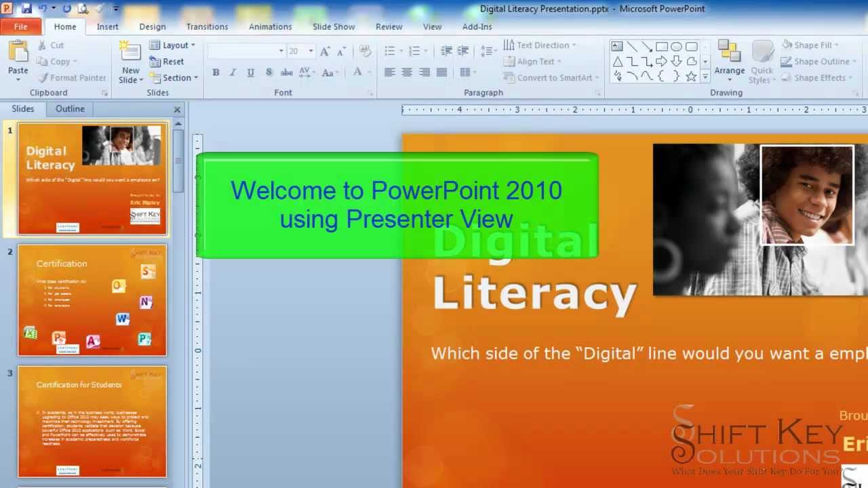The width and height of the screenshot is (868, 488).
Task: Toggle Strikethrough formatting
Action: (286, 73)
